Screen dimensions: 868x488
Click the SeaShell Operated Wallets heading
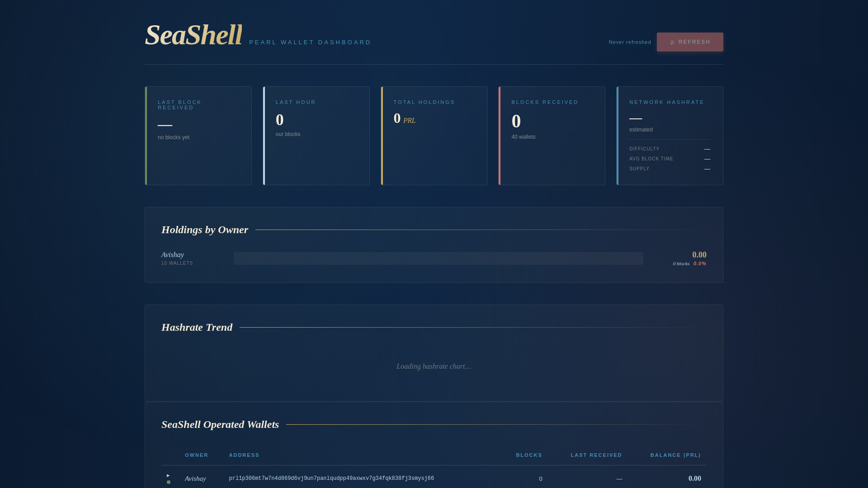pyautogui.click(x=220, y=424)
